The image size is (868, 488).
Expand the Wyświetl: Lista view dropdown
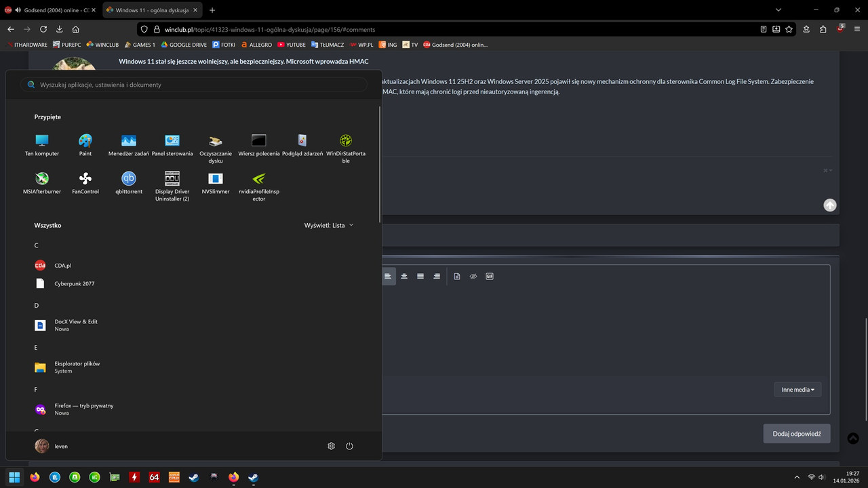tap(329, 225)
